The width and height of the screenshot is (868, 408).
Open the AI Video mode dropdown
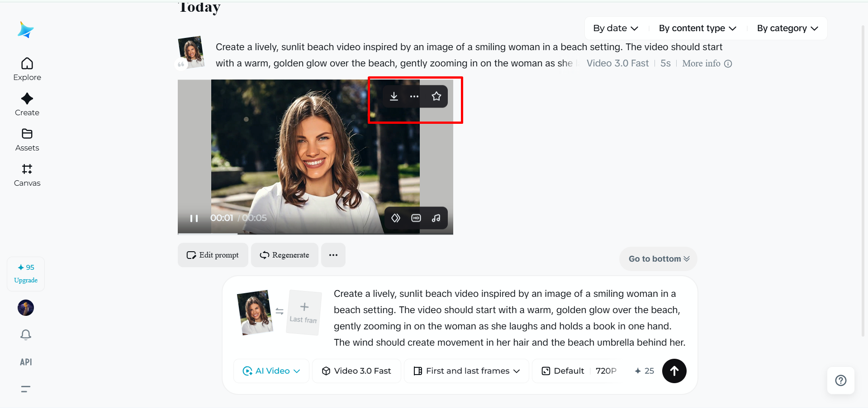[271, 371]
